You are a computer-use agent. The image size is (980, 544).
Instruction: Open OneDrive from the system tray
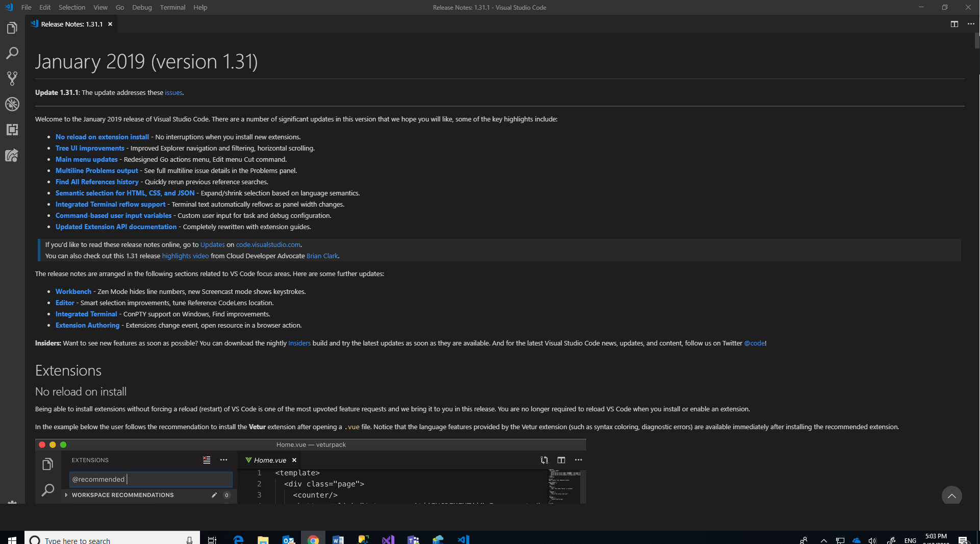(x=856, y=539)
